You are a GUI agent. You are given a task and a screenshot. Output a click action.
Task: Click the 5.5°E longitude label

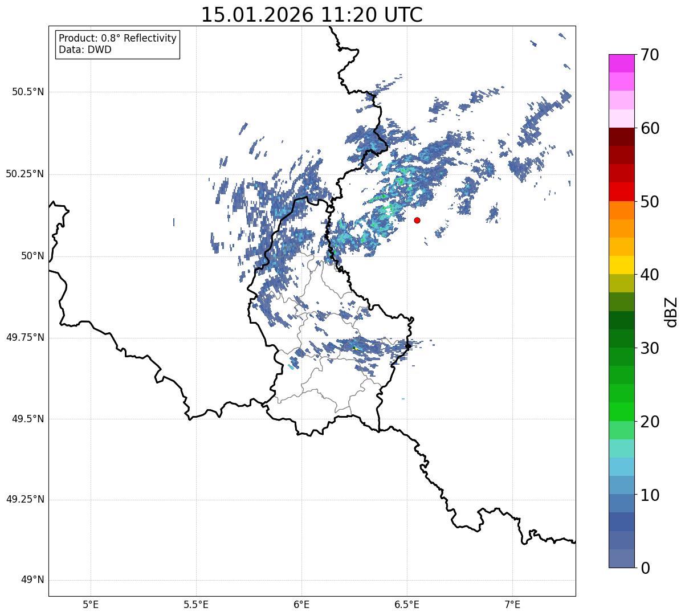(x=196, y=604)
